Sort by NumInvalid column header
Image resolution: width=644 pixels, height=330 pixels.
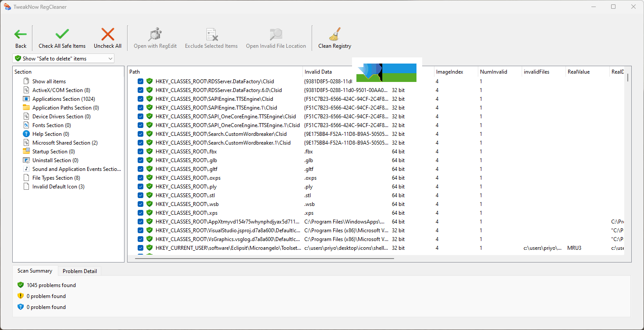pos(500,71)
